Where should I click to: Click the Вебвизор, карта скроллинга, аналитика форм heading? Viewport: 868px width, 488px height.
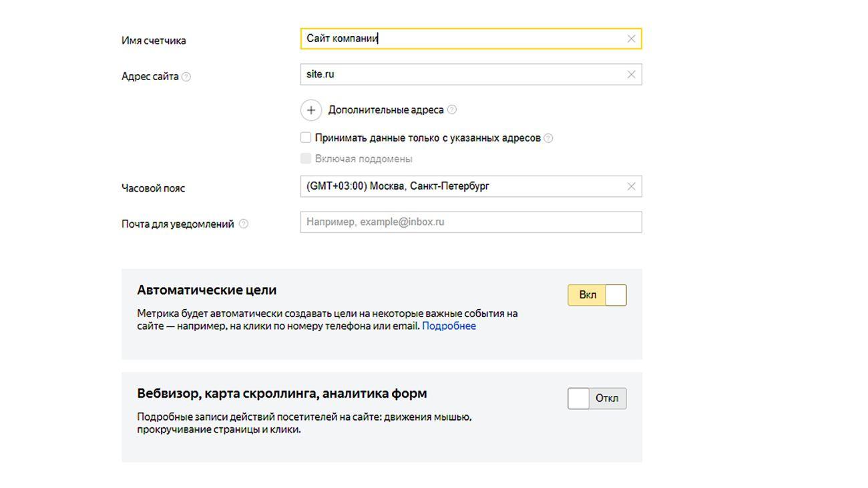282,394
